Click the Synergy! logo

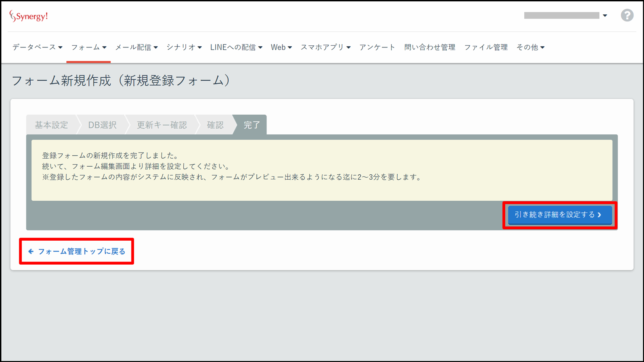[29, 16]
